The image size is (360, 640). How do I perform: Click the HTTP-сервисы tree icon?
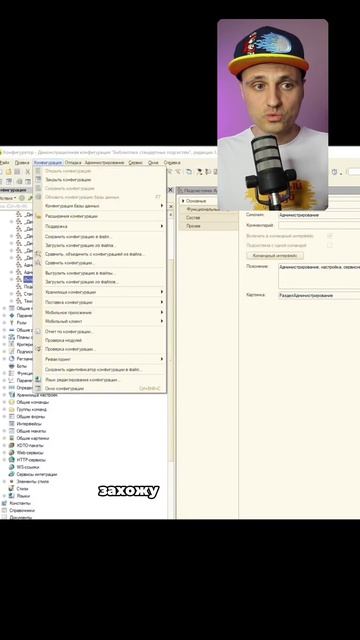pyautogui.click(x=12, y=460)
